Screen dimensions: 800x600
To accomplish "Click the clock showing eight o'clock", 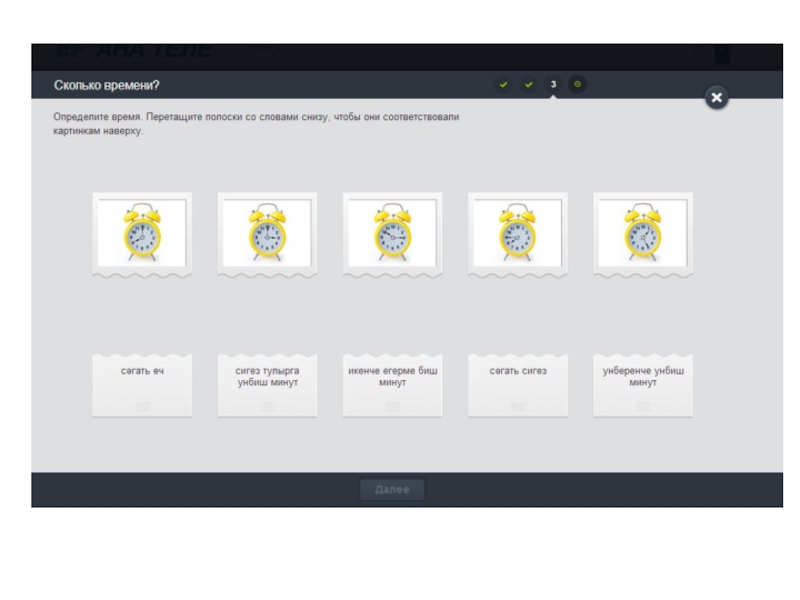I will tap(142, 233).
